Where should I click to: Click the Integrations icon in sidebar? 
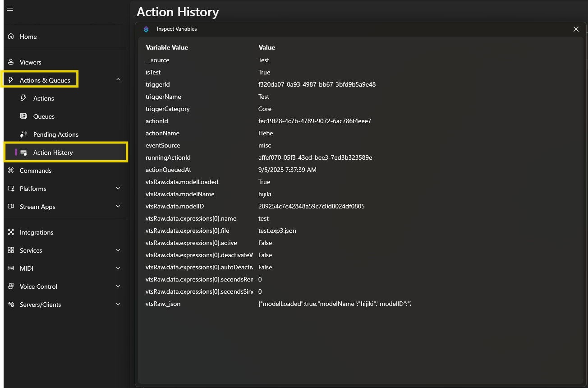coord(11,232)
